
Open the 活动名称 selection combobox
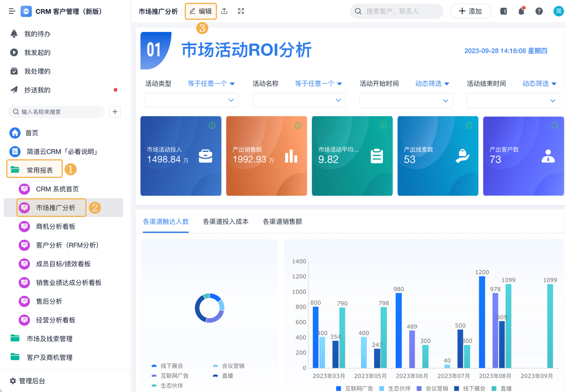coord(299,100)
